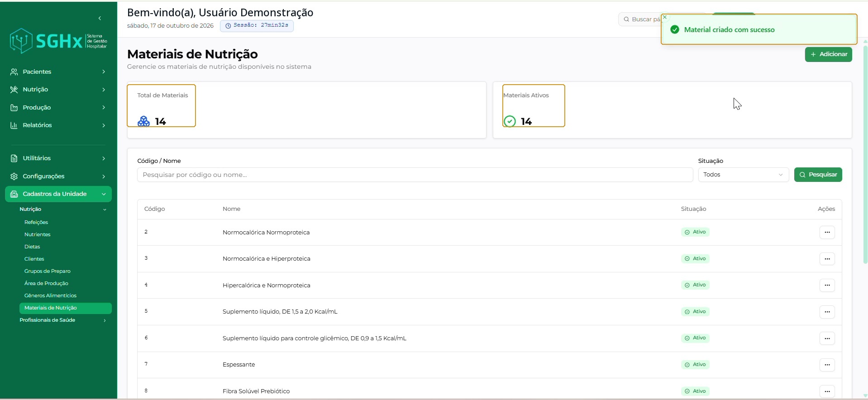The image size is (868, 400).
Task: Click the Produção factory icon
Action: (14, 108)
